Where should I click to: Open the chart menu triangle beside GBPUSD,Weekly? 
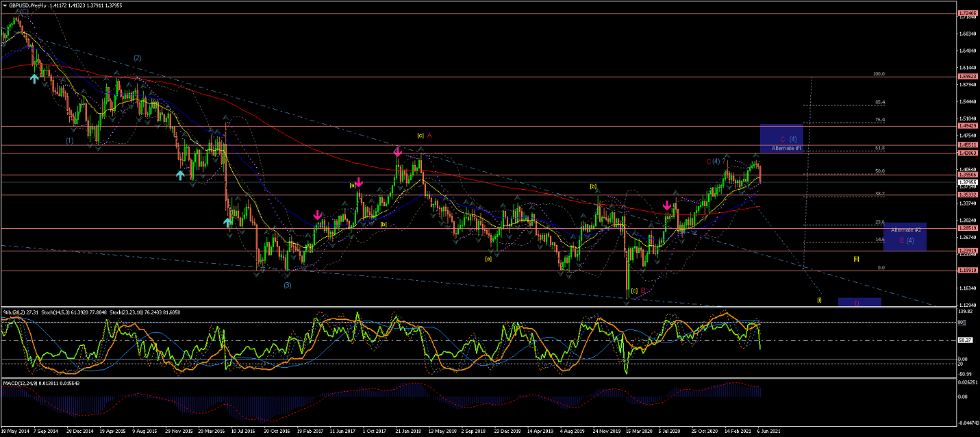5,5
